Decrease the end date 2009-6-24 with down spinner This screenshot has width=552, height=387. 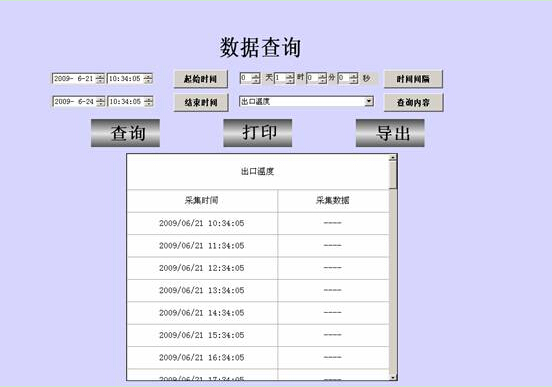[101, 104]
